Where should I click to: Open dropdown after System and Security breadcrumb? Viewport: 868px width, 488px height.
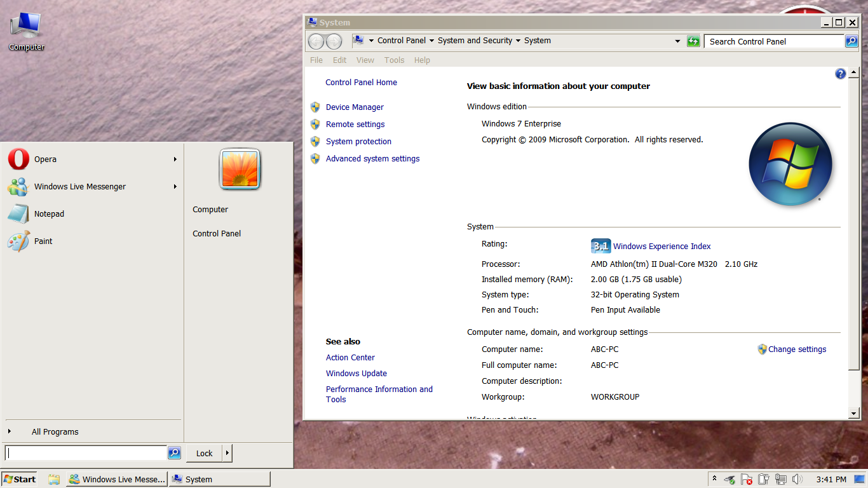pos(518,41)
